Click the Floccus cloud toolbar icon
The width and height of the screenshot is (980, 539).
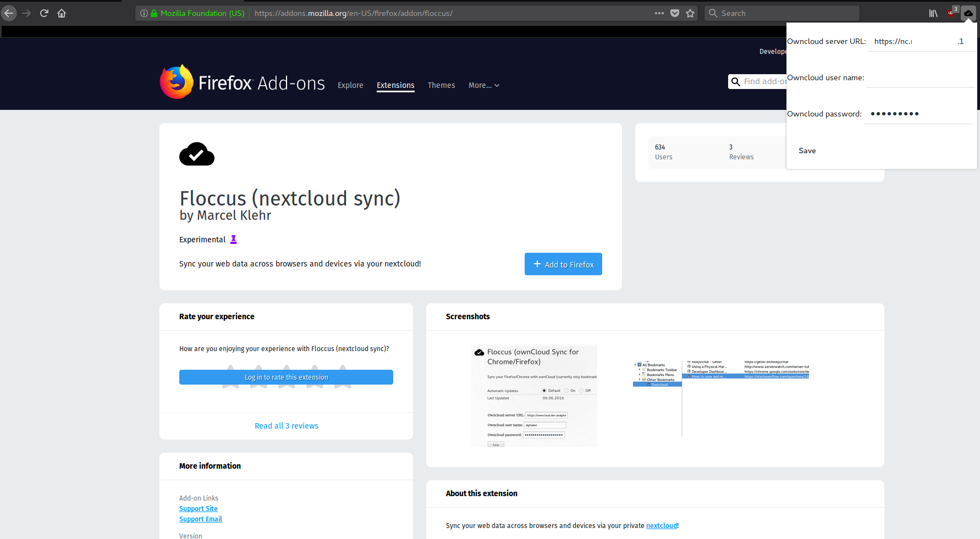point(968,13)
